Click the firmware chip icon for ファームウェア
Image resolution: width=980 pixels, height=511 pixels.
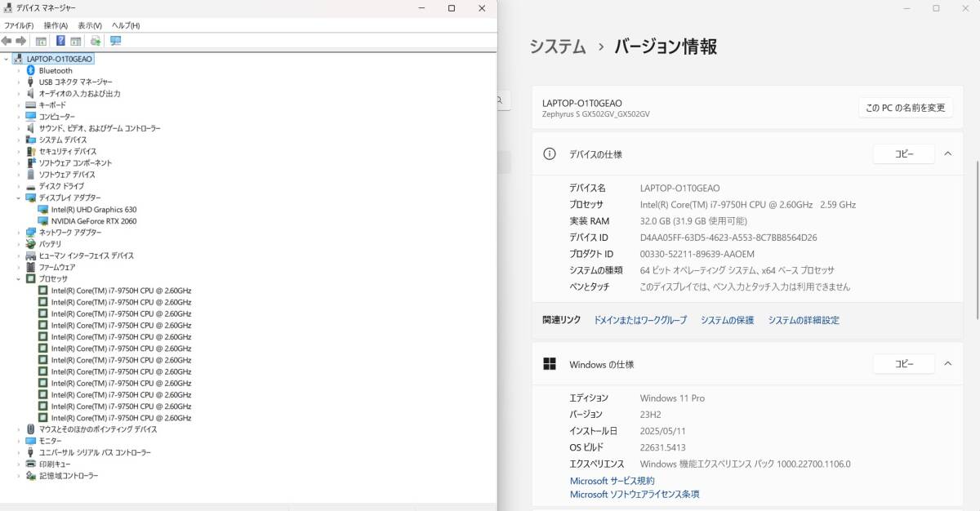[x=31, y=267]
